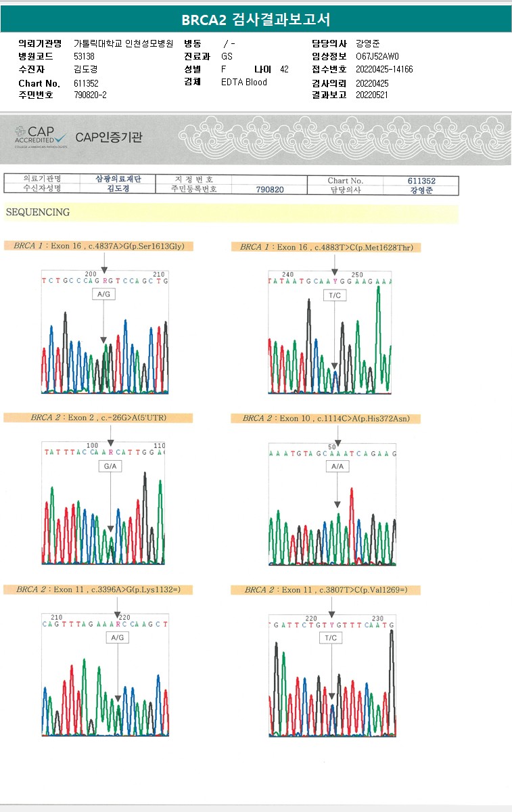
Task: Click the 삼광의료재단 table cell
Action: click(x=118, y=179)
